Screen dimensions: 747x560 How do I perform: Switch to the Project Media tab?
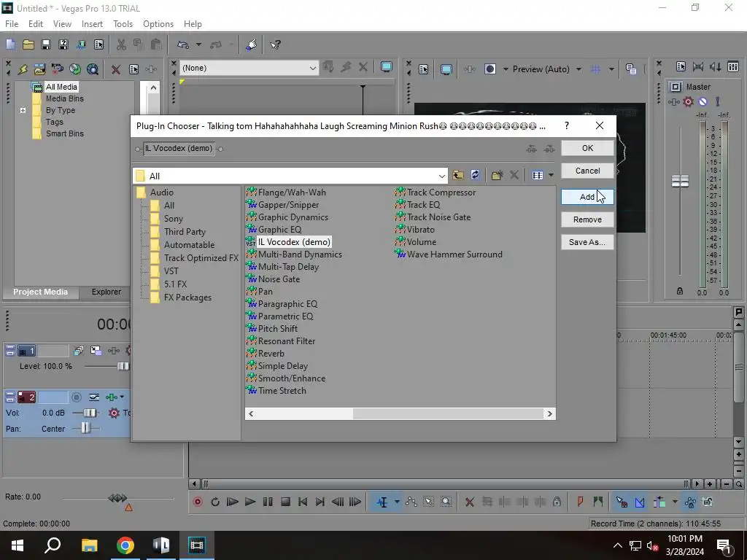[41, 292]
